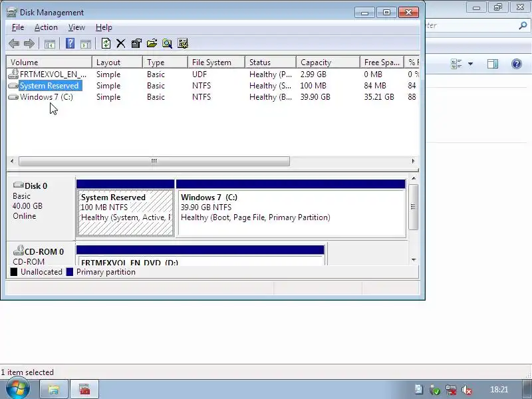Viewport: 532px width, 399px height.
Task: Click the blue Primary partition legend swatch
Action: (x=70, y=272)
